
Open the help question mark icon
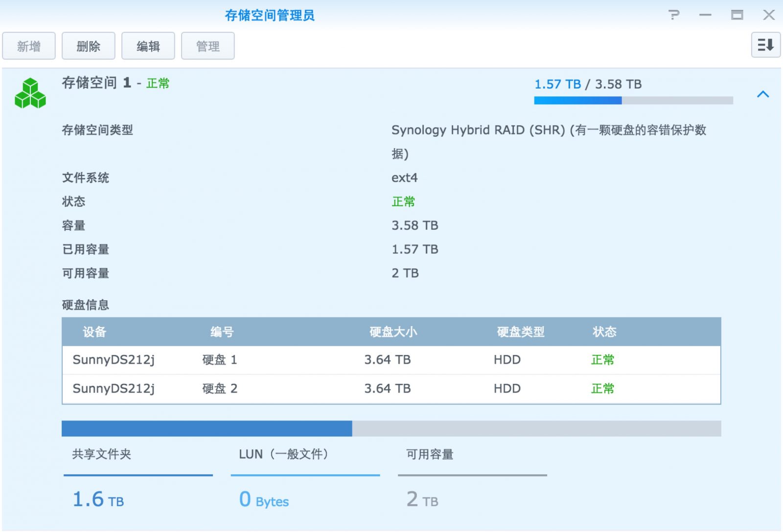pyautogui.click(x=674, y=15)
